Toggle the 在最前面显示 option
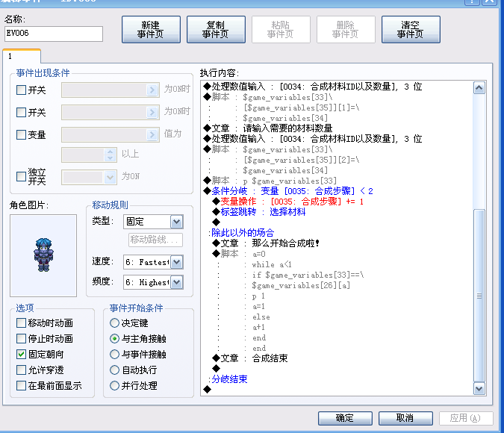 (x=21, y=385)
